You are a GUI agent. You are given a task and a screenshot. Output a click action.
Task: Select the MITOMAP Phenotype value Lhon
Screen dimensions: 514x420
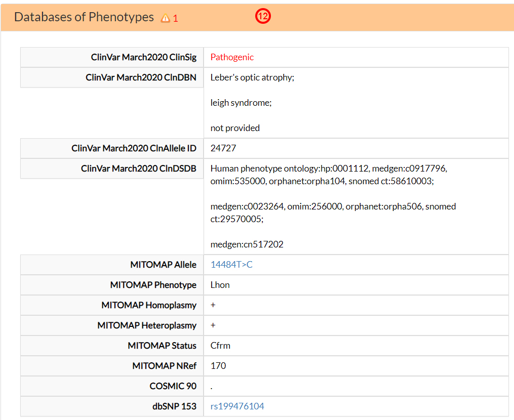coord(220,284)
